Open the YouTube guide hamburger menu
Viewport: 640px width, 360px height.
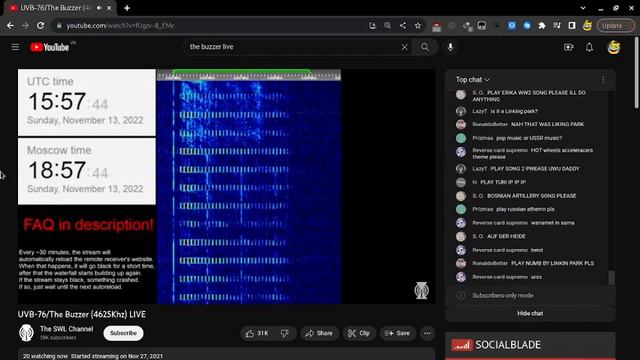(15, 47)
